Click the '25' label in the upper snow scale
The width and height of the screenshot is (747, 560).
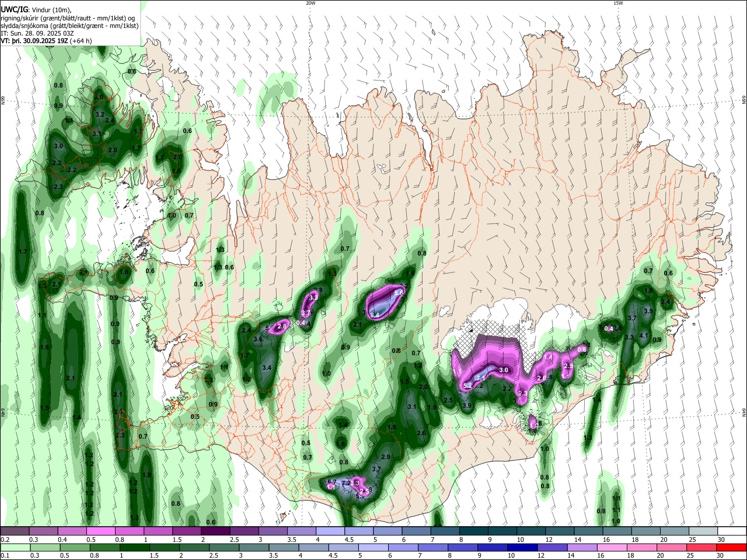click(692, 540)
